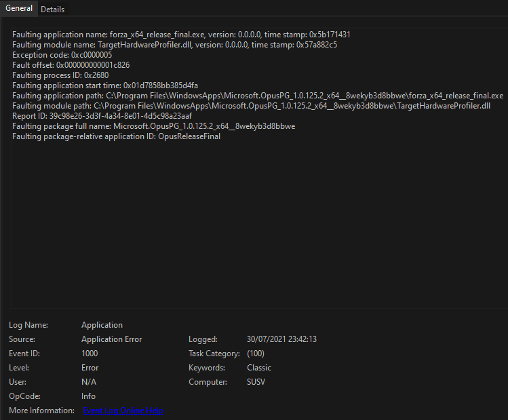Viewport: 508px width, 420px height.
Task: Select the Report ID line
Action: point(102,116)
